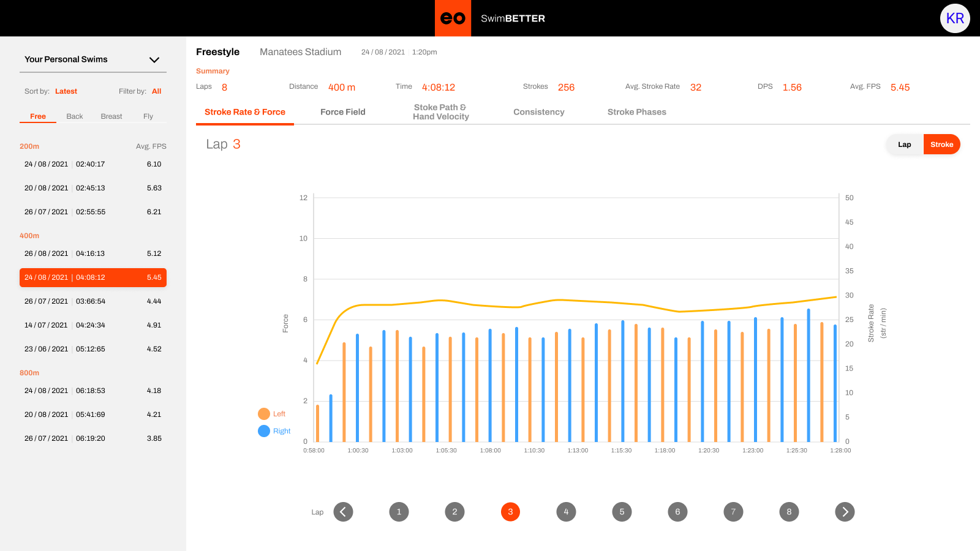Toggle the Left hand force series
This screenshot has width=980, height=551.
click(264, 414)
